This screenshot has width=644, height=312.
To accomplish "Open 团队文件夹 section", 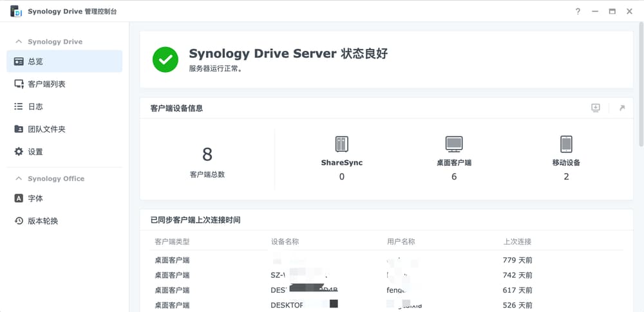I will [46, 129].
